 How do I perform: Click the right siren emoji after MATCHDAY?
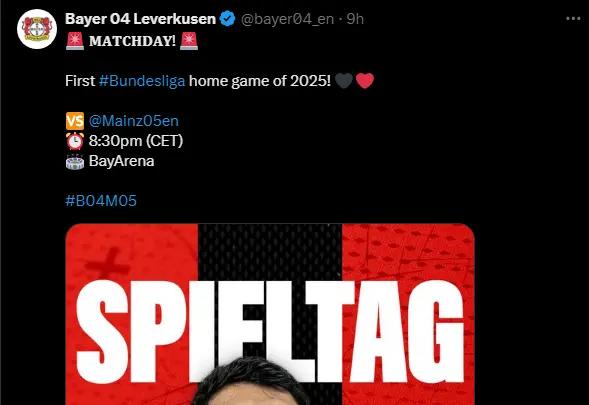pos(189,41)
